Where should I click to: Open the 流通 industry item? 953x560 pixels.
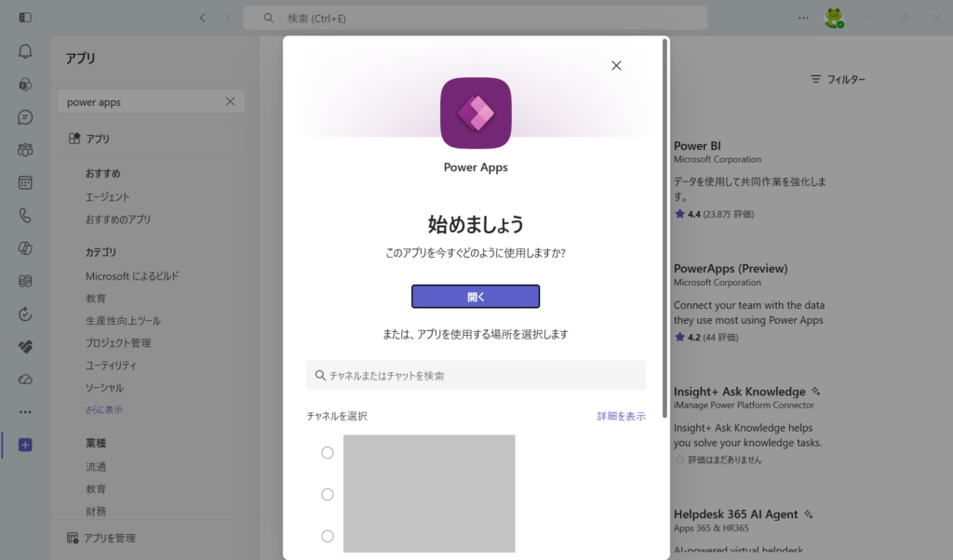click(x=96, y=466)
